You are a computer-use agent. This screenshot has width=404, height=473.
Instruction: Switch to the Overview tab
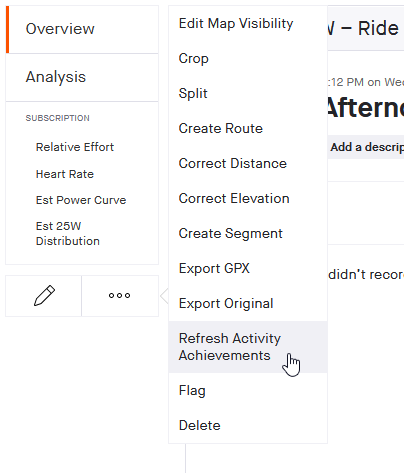point(82,29)
